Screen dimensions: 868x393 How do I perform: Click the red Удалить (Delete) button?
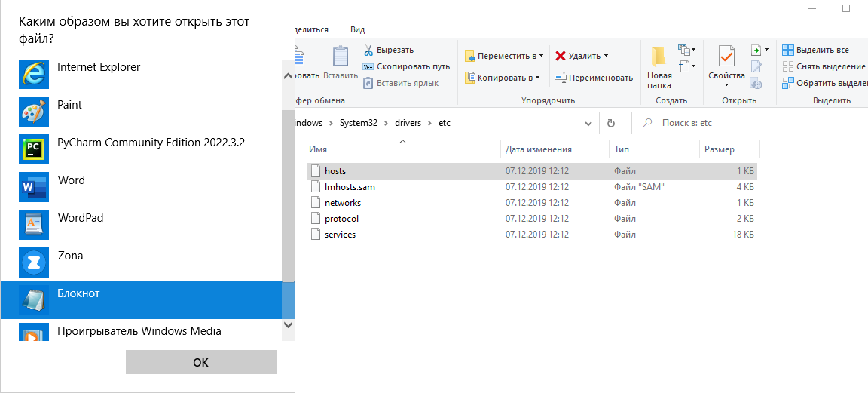(577, 56)
